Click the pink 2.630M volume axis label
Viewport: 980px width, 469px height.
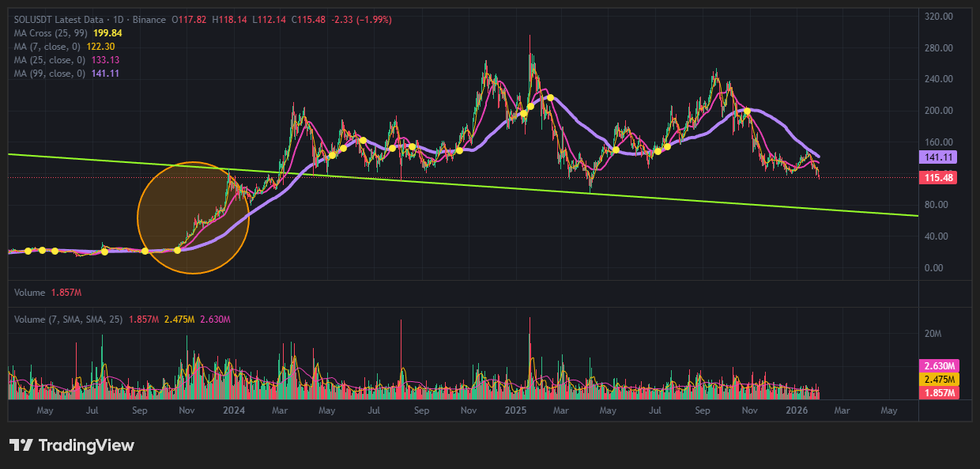pyautogui.click(x=940, y=366)
